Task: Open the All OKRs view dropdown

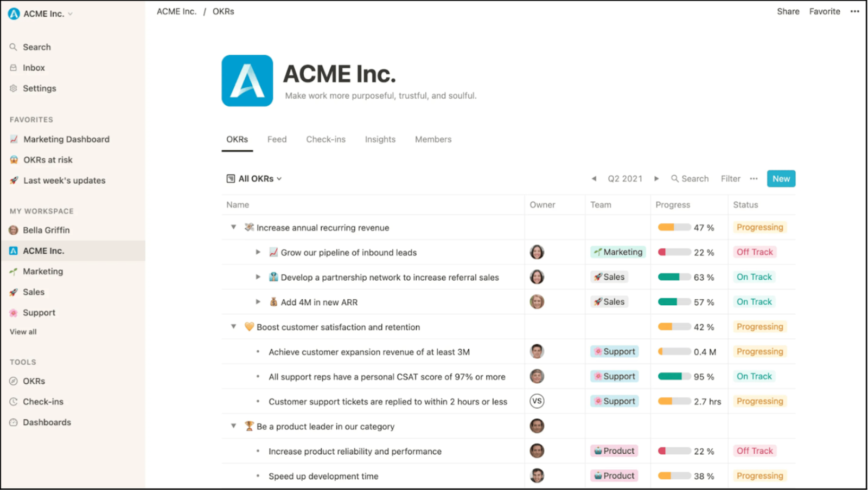Action: click(253, 178)
